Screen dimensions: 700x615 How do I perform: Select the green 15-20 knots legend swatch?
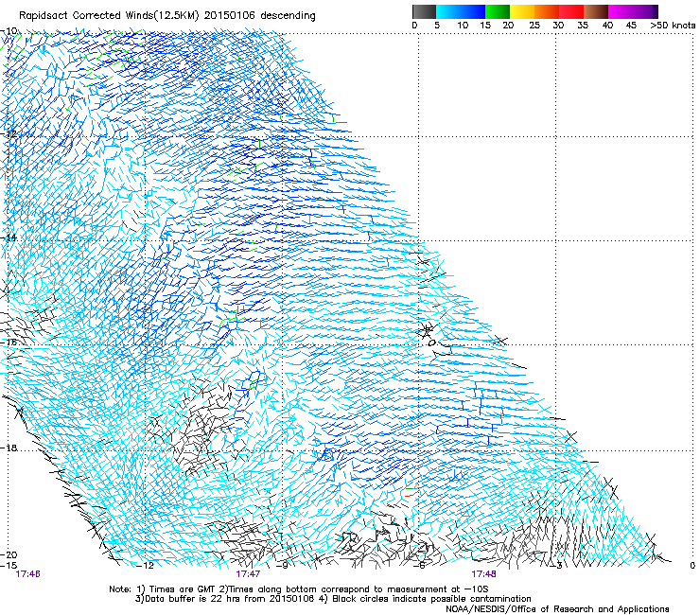498,11
